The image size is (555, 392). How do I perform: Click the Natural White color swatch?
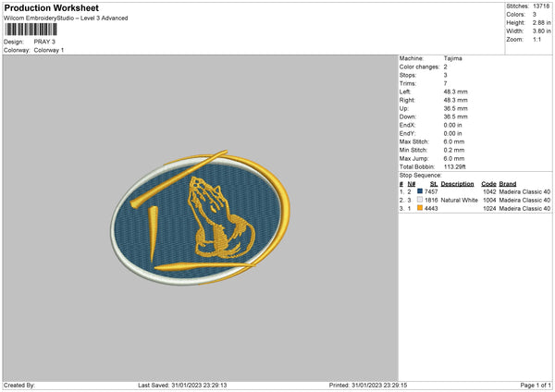point(420,200)
